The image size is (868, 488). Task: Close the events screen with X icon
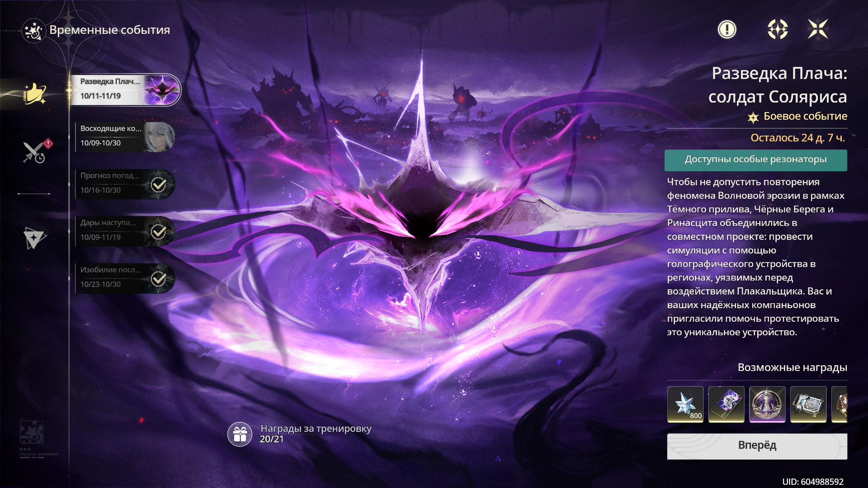818,30
